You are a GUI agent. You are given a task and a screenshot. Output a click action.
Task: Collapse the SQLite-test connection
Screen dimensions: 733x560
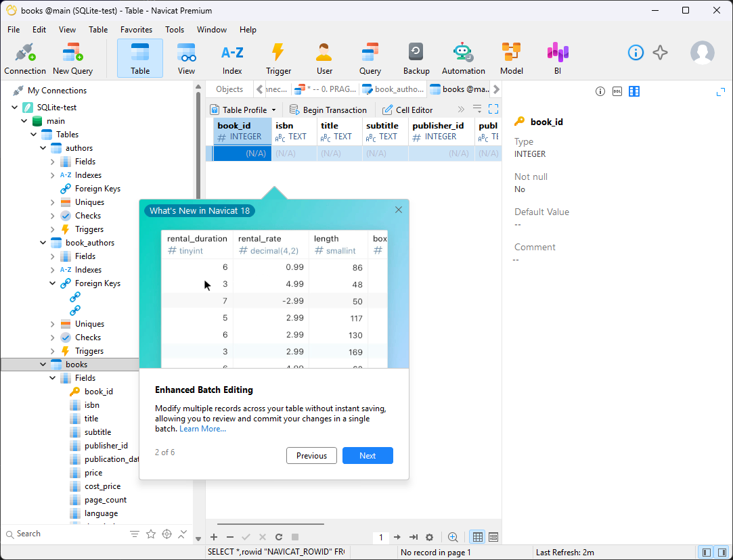tap(14, 108)
